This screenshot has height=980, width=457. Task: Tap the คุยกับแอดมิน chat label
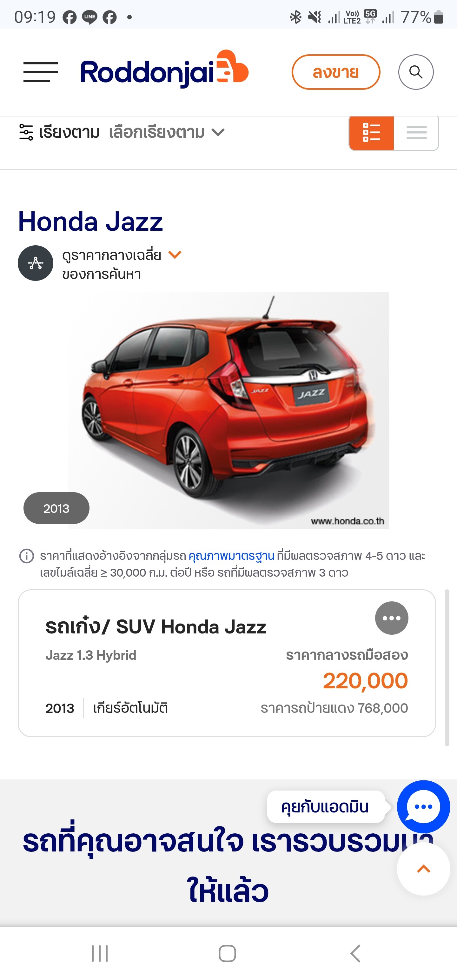326,807
